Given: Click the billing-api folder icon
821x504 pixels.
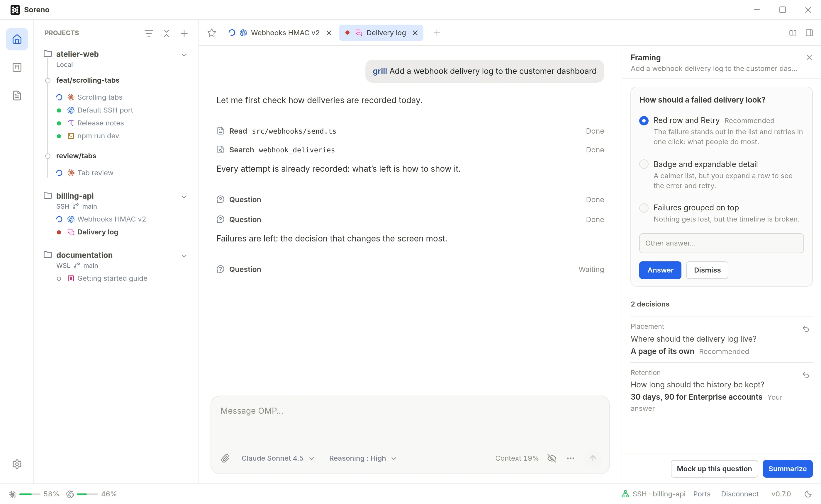Looking at the screenshot, I should [x=48, y=195].
